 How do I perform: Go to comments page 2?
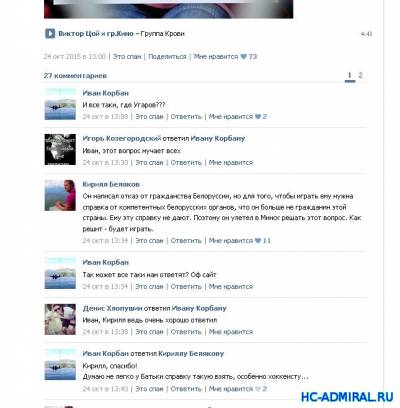[x=360, y=75]
